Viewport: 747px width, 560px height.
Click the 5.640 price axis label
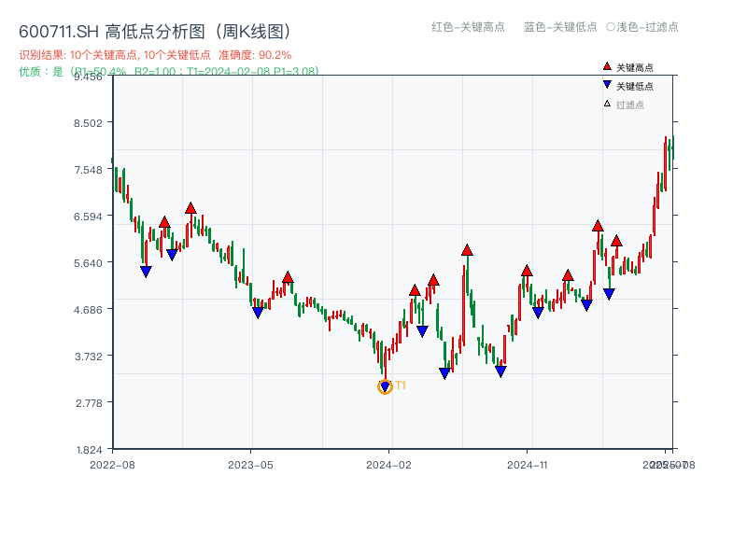88,263
